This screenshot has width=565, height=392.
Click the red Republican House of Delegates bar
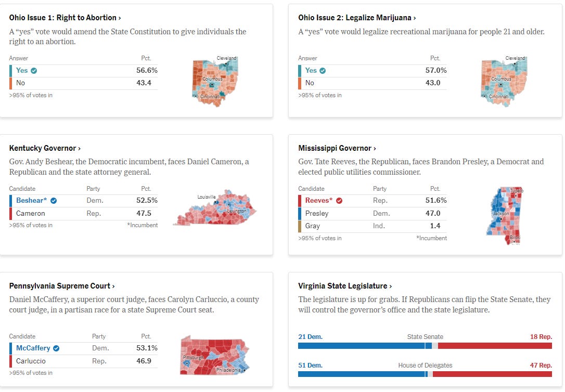pos(492,374)
